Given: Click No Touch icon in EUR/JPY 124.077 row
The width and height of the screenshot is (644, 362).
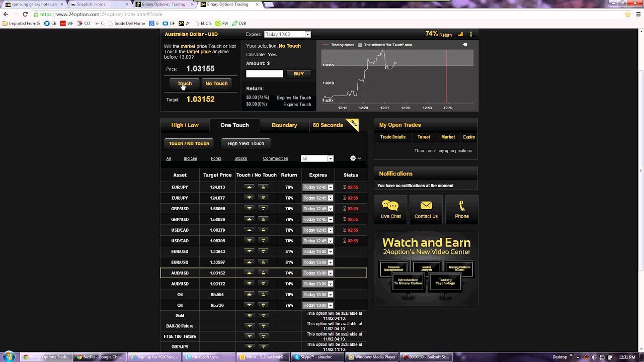Looking at the screenshot, I should [263, 198].
